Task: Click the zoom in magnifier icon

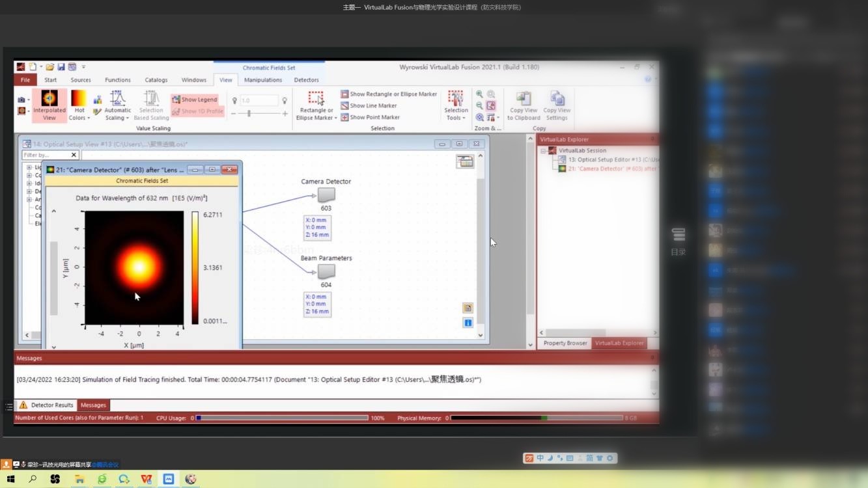Action: 480,94
